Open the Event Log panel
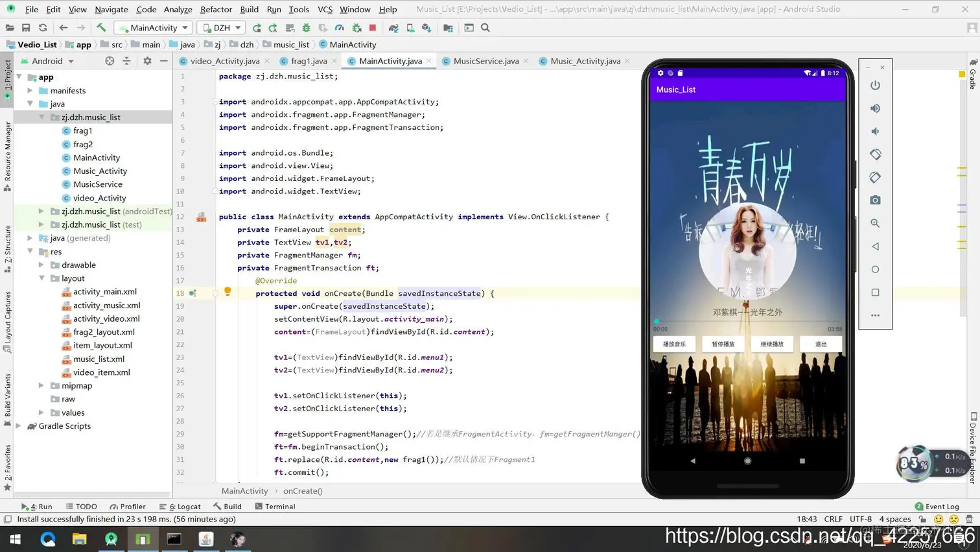Image resolution: width=980 pixels, height=552 pixels. pyautogui.click(x=937, y=507)
